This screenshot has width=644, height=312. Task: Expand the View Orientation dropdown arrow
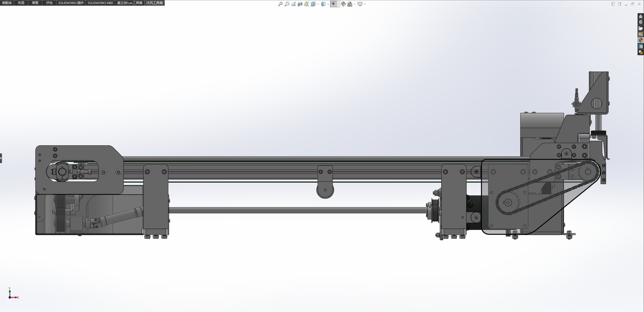tap(318, 4)
